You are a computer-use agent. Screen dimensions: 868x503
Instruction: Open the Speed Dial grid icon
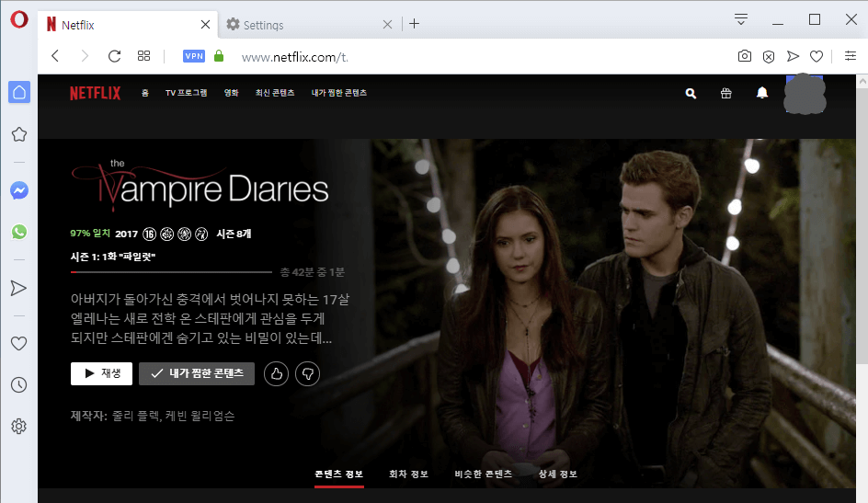144,56
